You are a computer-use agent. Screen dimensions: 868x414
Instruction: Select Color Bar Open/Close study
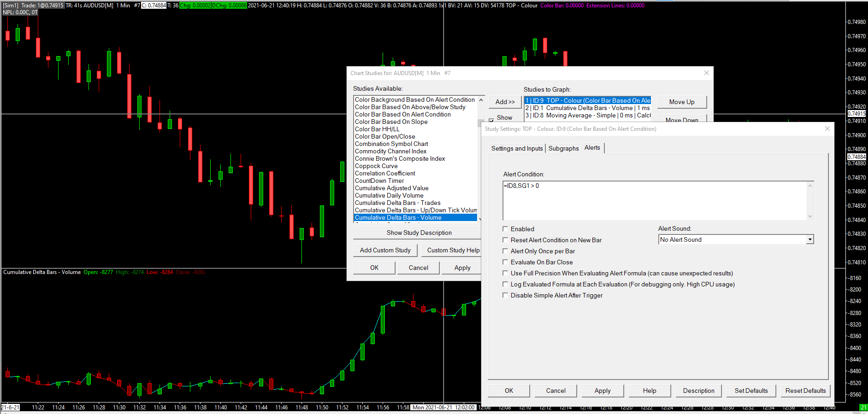tap(415, 136)
